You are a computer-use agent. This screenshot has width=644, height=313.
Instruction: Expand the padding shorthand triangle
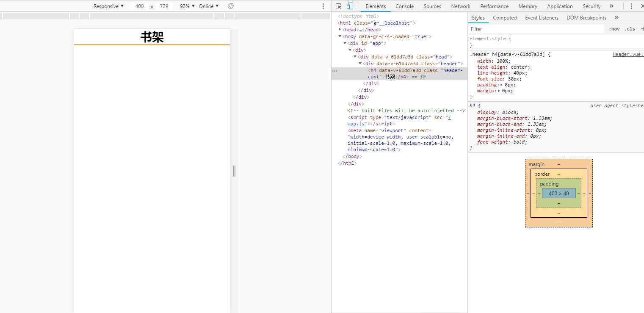tap(502, 85)
